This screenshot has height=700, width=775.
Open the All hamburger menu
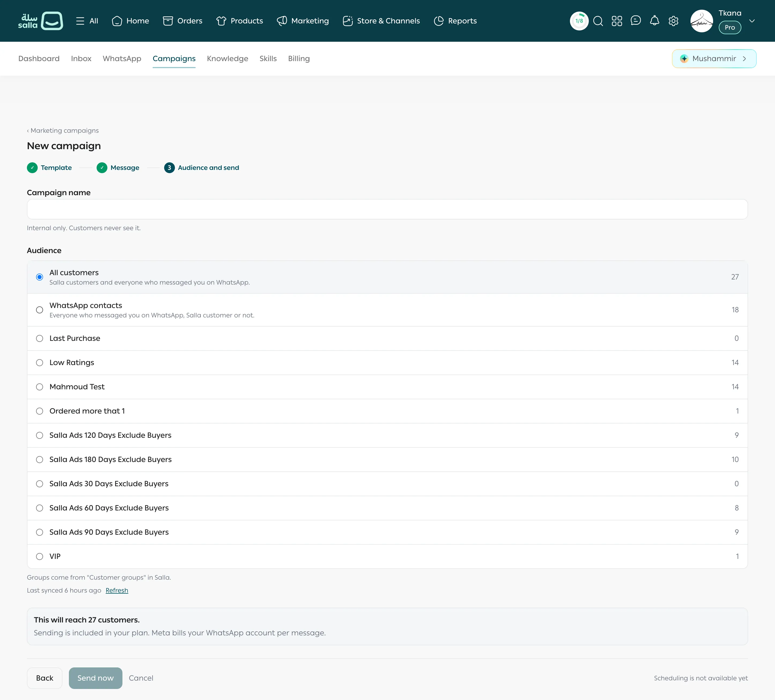click(x=87, y=21)
